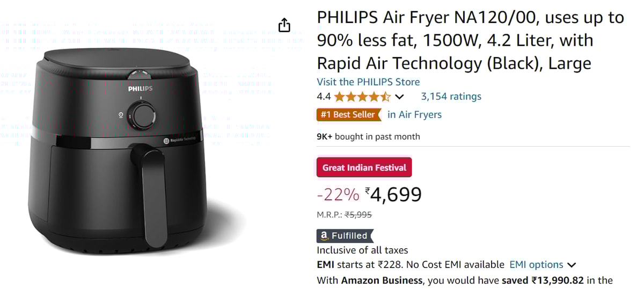Click the Amazon Fulfilled badge
Screen dimensions: 644x289
pos(345,235)
